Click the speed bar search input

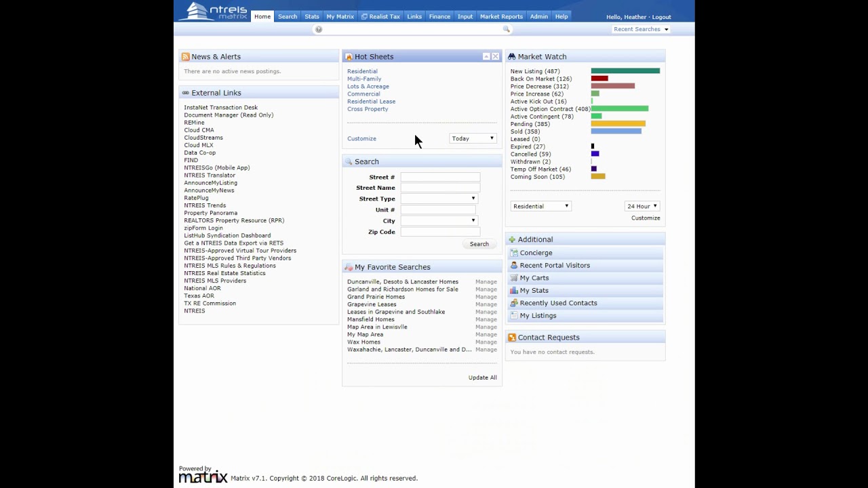[412, 29]
